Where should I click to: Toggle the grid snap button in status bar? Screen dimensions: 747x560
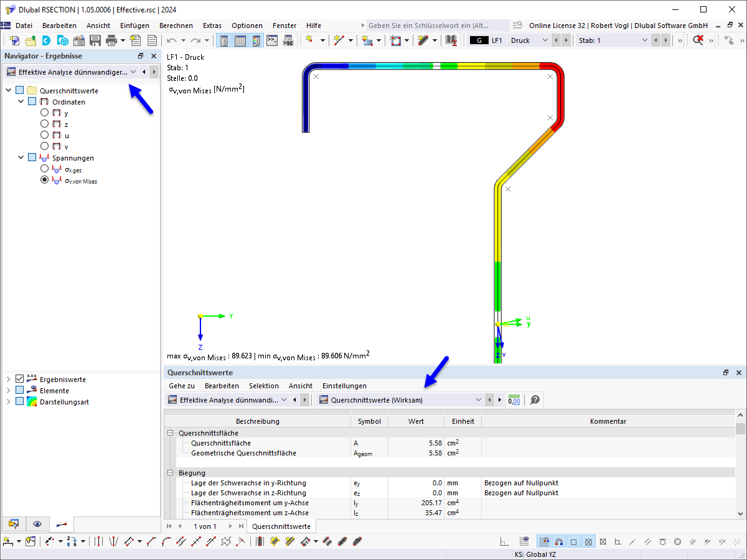pyautogui.click(x=543, y=542)
